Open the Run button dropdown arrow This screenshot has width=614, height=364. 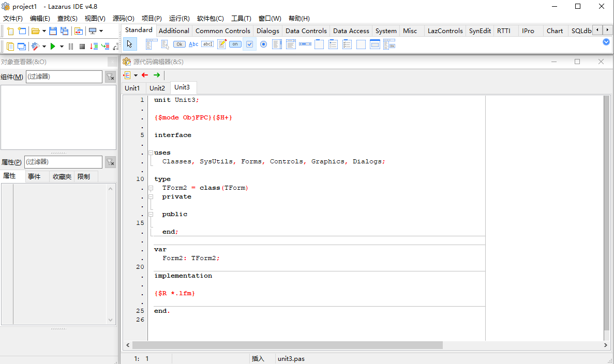tap(62, 47)
